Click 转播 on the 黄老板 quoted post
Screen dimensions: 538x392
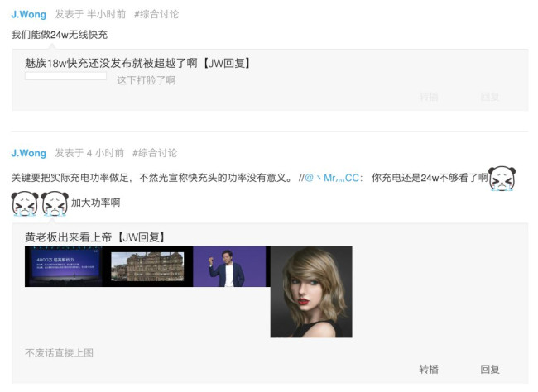coord(429,370)
